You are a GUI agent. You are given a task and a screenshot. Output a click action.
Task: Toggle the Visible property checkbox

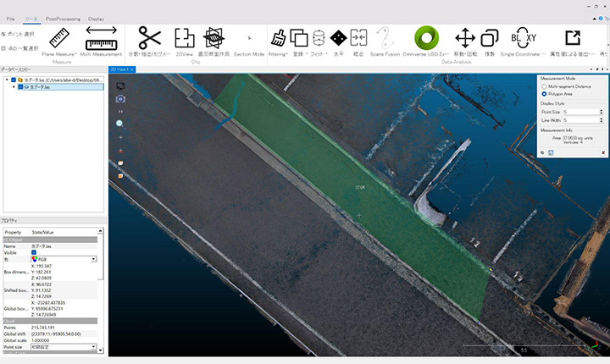tap(34, 252)
